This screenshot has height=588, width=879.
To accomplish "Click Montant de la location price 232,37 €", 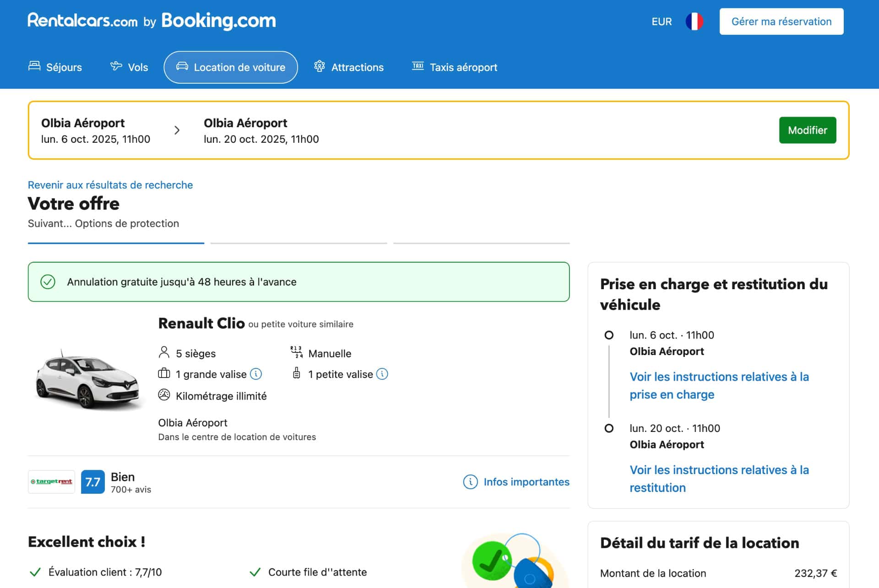I will 816,573.
